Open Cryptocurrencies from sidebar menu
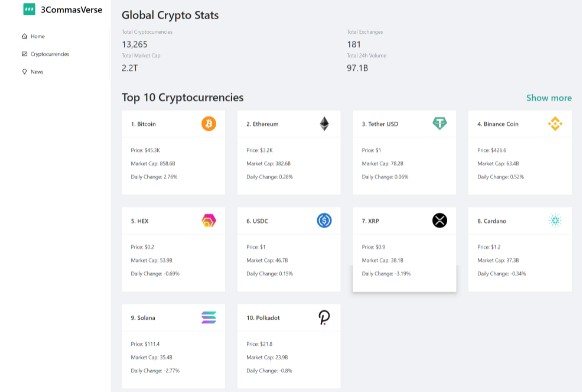Screen dimensions: 582x392 tap(45, 54)
